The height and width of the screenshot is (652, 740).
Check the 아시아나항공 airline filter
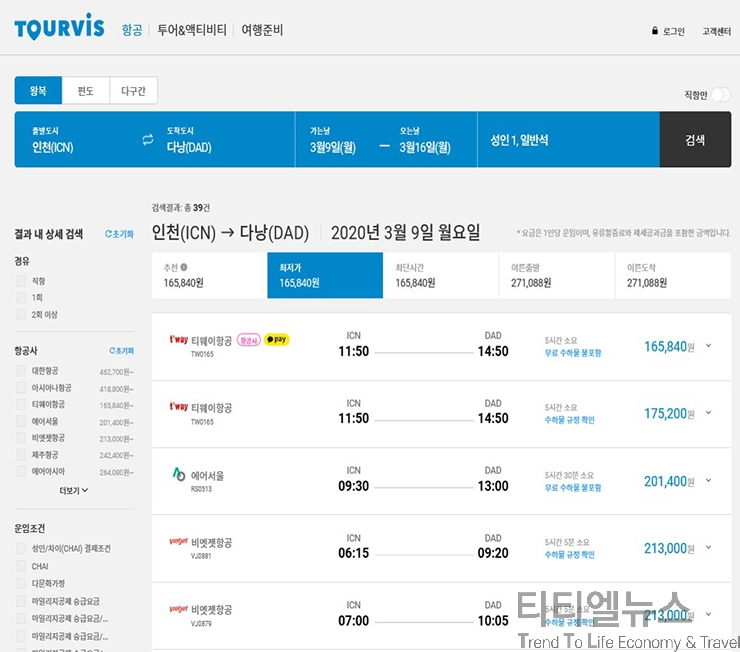coord(21,388)
